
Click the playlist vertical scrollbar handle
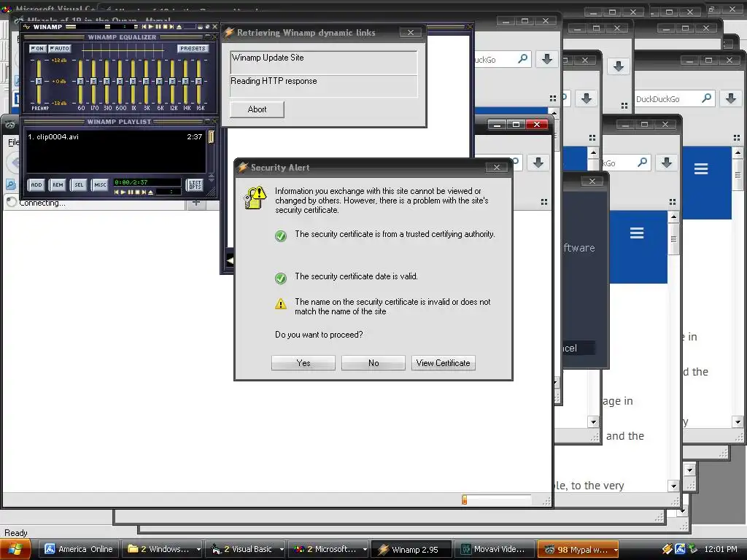(x=211, y=137)
